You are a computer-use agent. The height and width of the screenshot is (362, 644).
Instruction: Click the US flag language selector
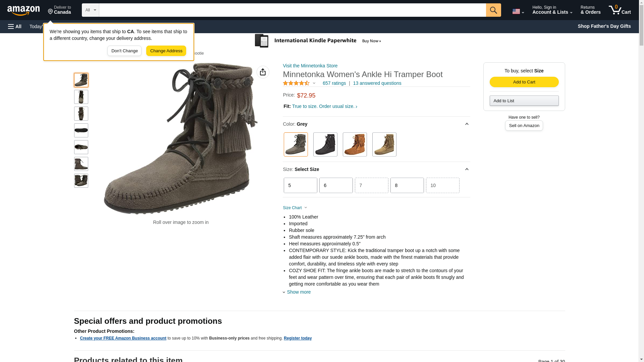click(518, 11)
